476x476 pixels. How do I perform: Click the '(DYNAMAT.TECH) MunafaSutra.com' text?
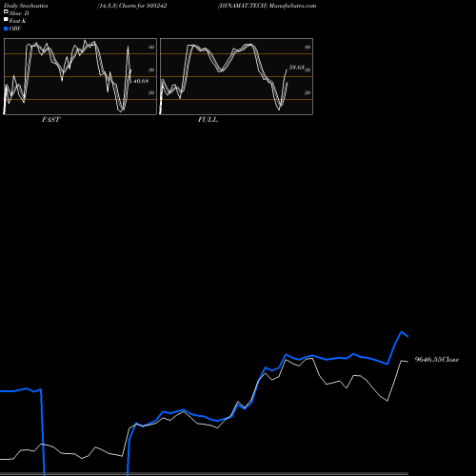267,6
